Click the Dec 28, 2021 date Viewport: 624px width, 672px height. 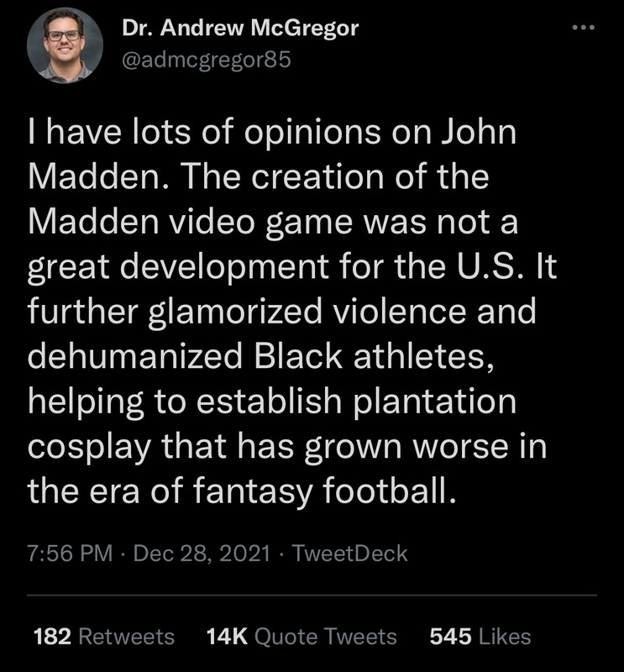(x=202, y=553)
